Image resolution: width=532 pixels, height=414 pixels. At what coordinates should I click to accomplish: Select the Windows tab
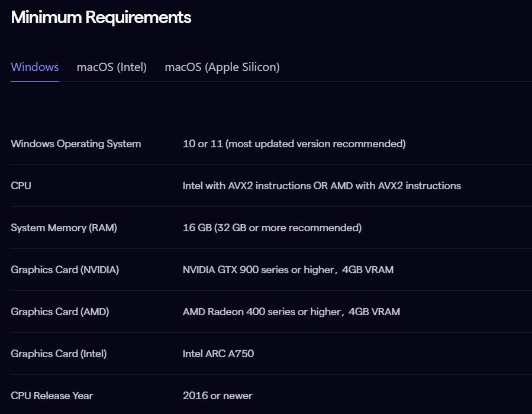35,67
